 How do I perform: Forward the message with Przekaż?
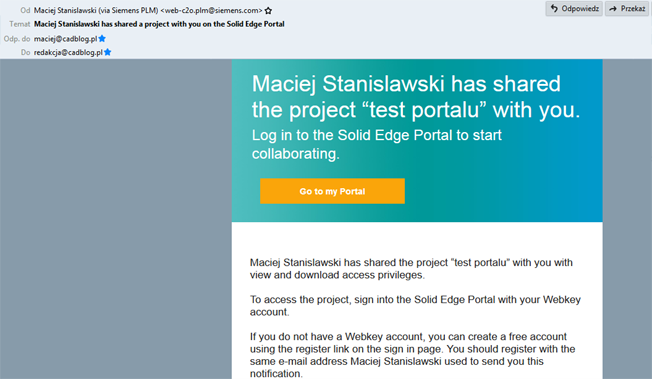pyautogui.click(x=627, y=8)
